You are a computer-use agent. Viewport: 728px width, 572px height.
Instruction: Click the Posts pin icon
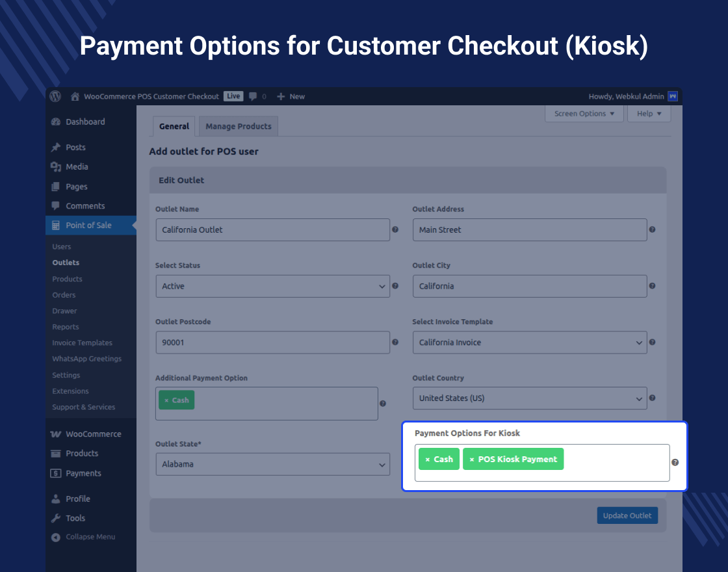coord(56,147)
